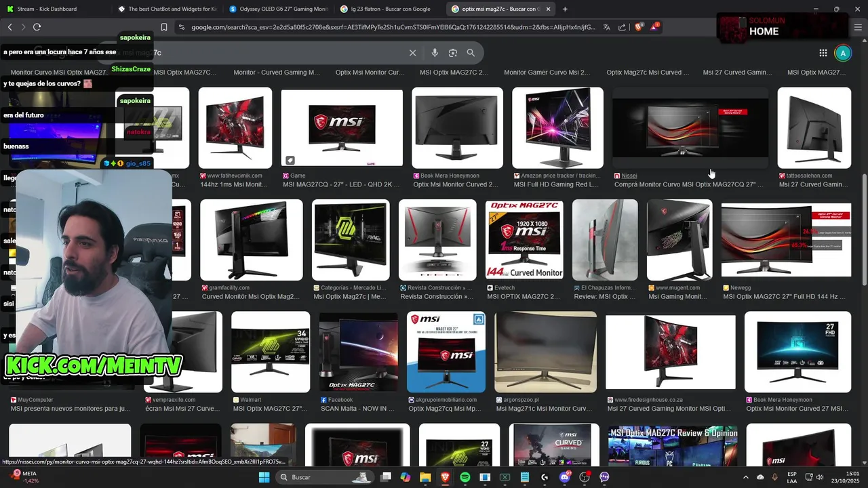Open OBS Studio from the taskbar
Screen dimensions: 868x488
coord(585,477)
